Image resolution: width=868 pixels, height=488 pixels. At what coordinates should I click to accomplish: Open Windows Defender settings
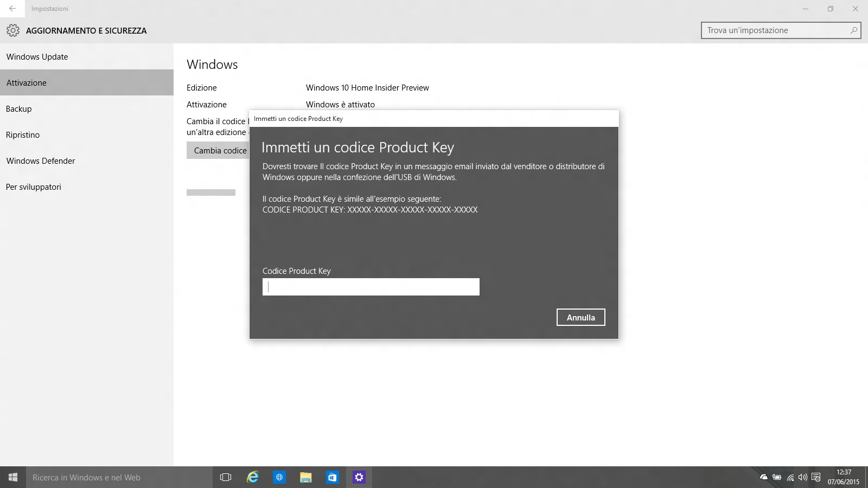click(87, 160)
